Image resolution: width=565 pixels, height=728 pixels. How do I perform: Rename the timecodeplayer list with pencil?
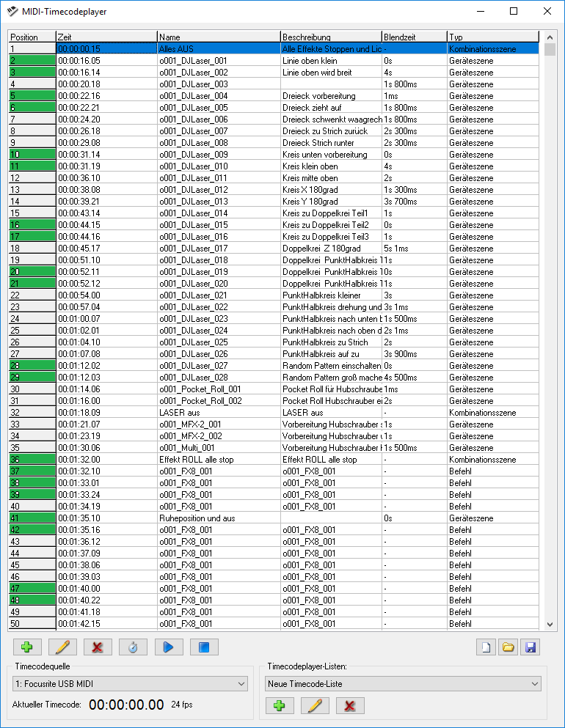click(315, 706)
